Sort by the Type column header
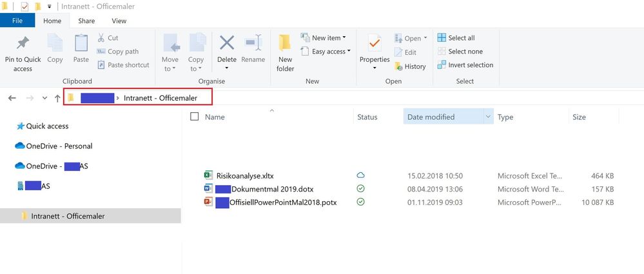 505,117
